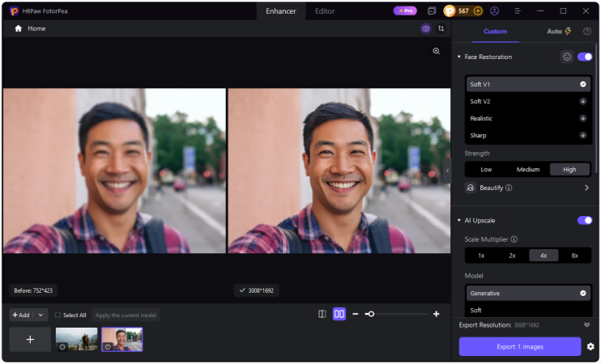Collapse the Face Restoration section
Screen dimensions: 601x364
(458, 57)
